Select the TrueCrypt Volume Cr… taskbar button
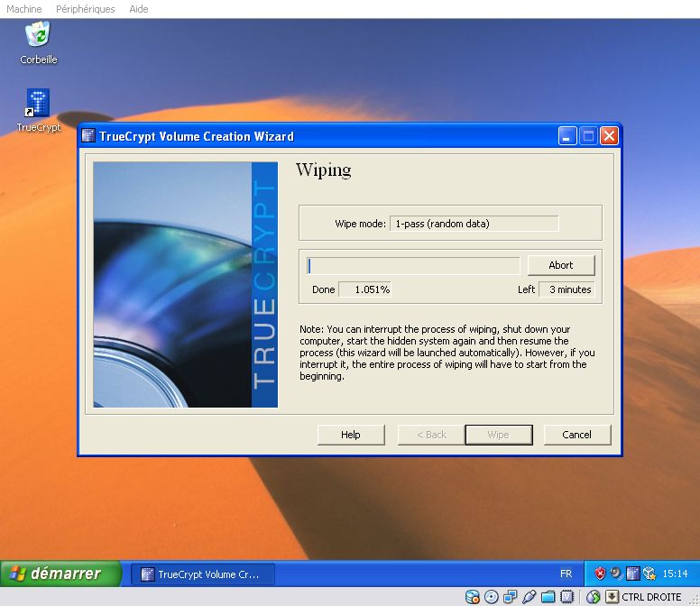700x606 pixels. (x=203, y=574)
